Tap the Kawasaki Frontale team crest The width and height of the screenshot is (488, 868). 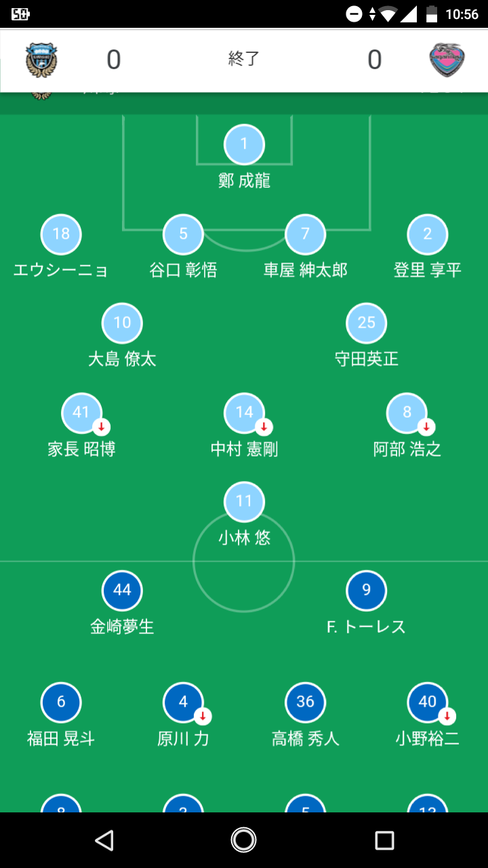pyautogui.click(x=41, y=60)
